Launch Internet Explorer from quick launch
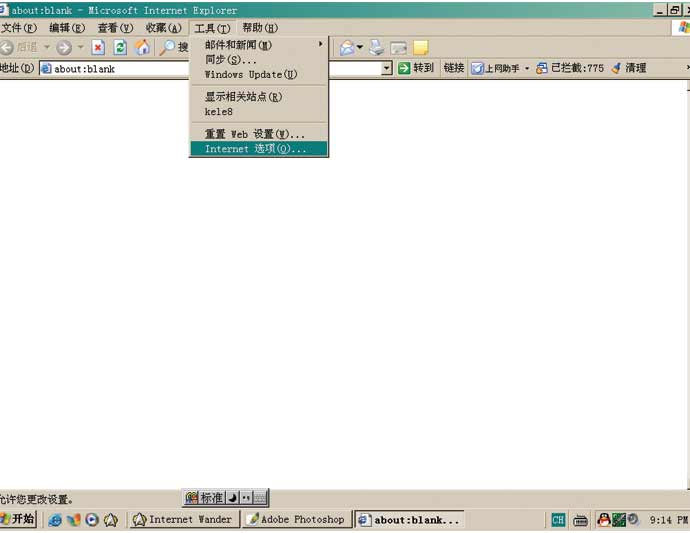Screen dimensions: 690x533 (x=55, y=520)
